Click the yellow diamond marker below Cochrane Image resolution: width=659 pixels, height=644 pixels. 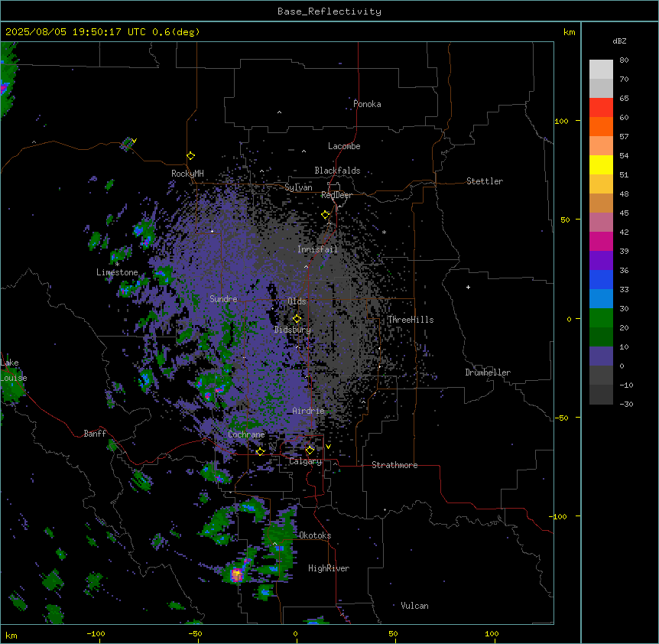(x=260, y=451)
